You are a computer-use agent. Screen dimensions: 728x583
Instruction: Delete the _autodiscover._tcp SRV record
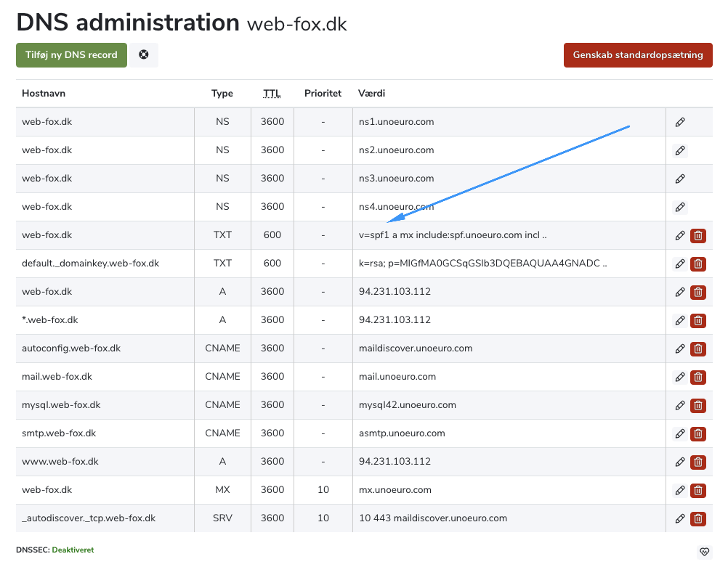click(x=698, y=518)
